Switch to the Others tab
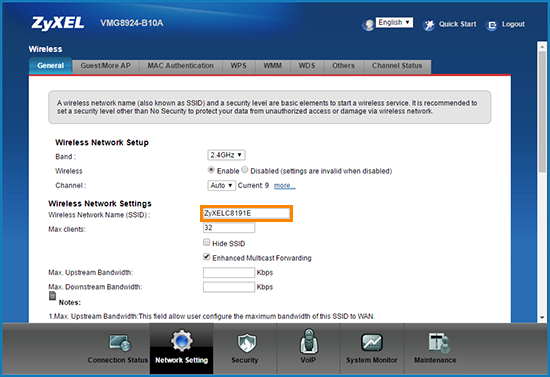The height and width of the screenshot is (377, 550). click(x=343, y=66)
